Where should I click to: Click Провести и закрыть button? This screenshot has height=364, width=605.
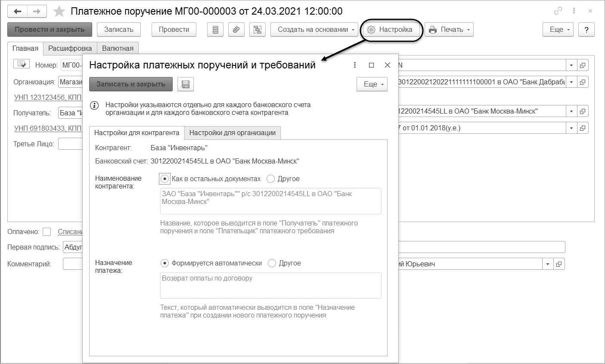pyautogui.click(x=50, y=30)
